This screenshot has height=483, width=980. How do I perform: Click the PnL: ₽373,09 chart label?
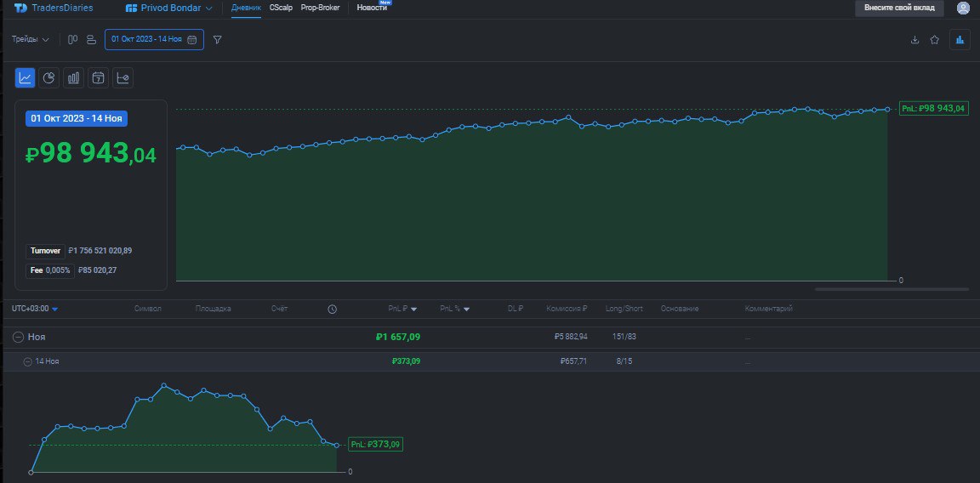(376, 445)
